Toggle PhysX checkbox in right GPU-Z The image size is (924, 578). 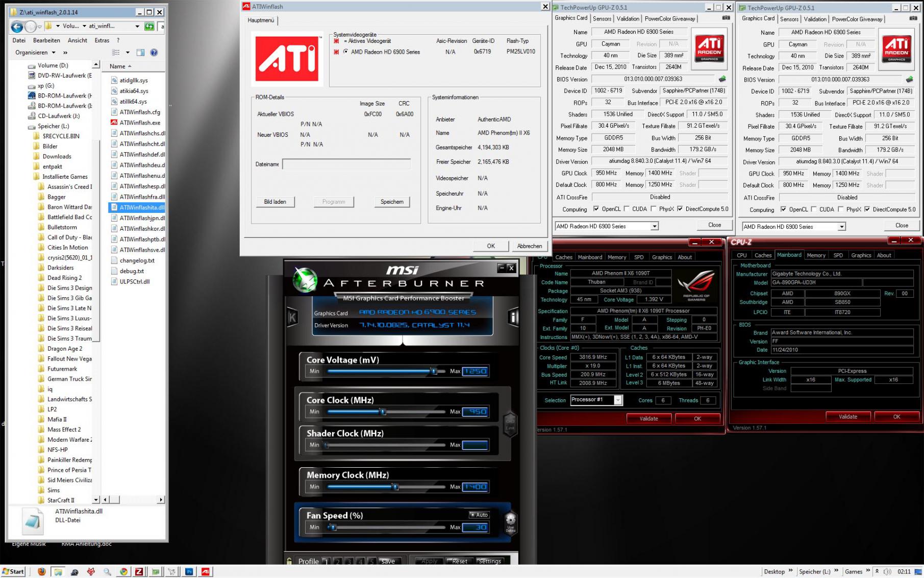point(840,209)
